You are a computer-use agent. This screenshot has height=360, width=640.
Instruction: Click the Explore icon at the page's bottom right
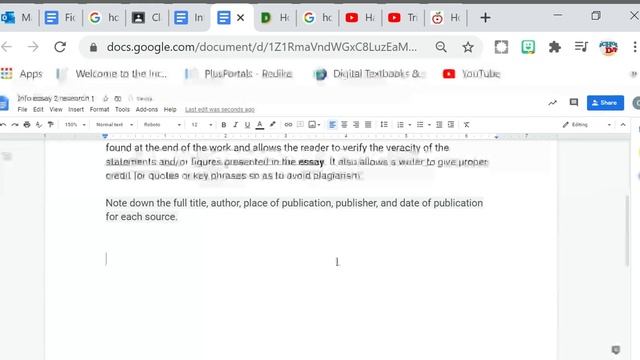coord(616,349)
